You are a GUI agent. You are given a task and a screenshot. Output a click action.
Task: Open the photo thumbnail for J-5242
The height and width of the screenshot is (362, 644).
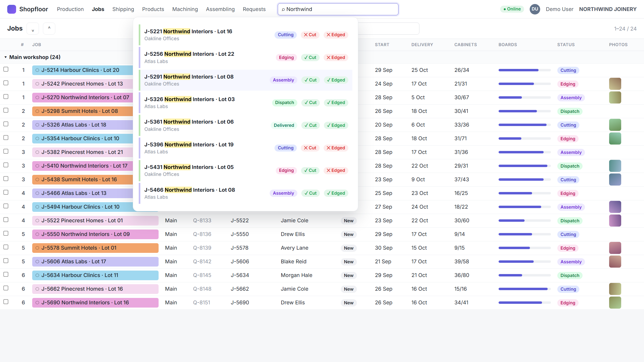point(615,84)
